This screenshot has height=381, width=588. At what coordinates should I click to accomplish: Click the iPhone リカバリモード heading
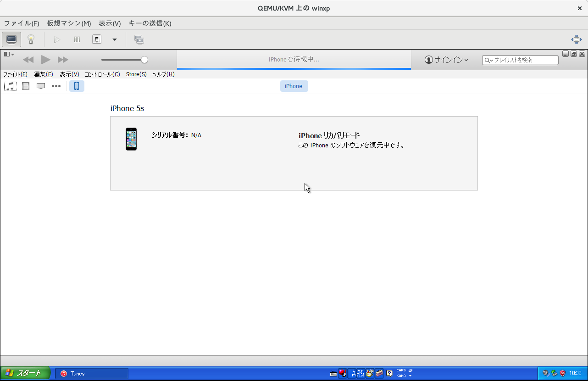[x=329, y=135]
